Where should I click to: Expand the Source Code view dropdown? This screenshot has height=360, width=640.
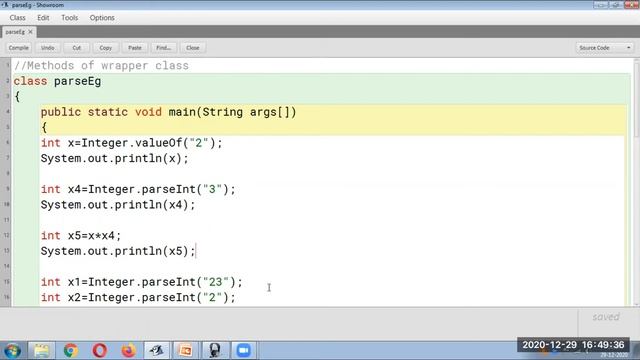604,48
